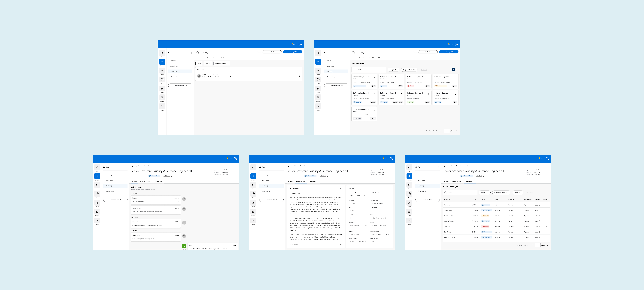
Task: Click the back arrow on the Job description screen
Action: [x=288, y=166]
